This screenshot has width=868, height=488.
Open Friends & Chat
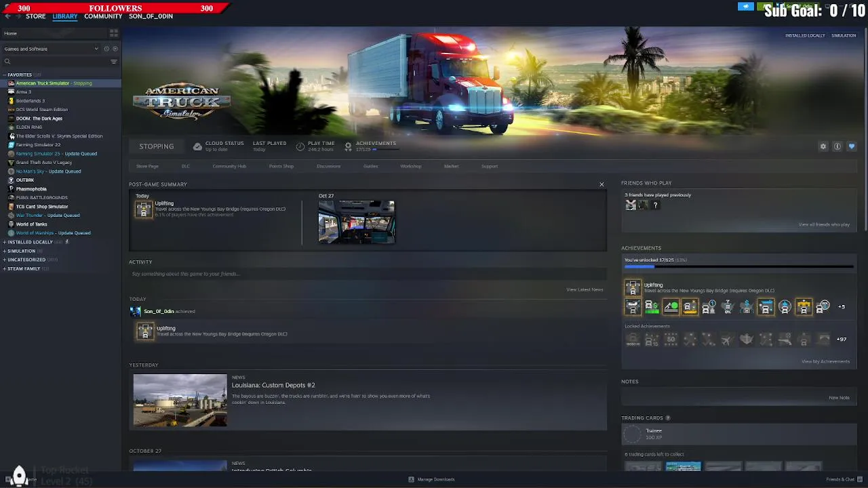(x=844, y=479)
